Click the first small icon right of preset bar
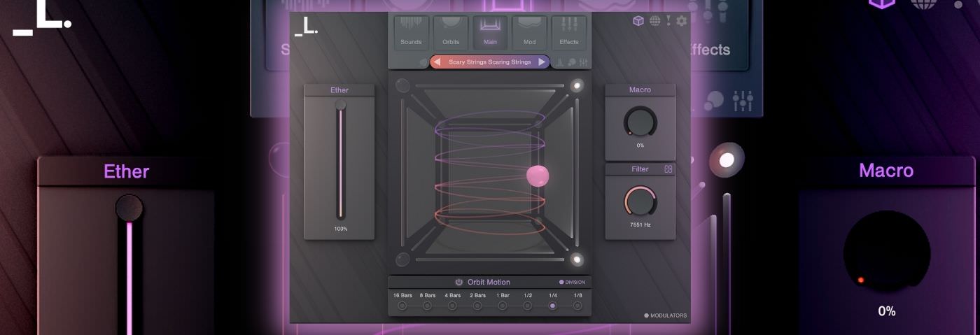This screenshot has height=335, width=980. 561,62
